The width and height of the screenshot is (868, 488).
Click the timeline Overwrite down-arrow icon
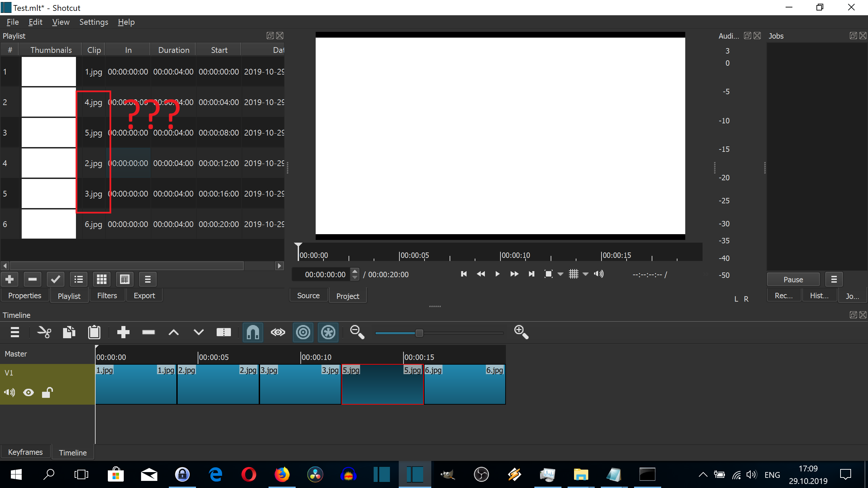(x=199, y=332)
